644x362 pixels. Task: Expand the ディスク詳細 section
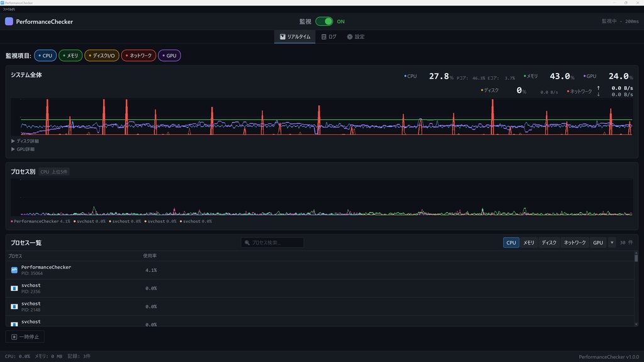25,141
